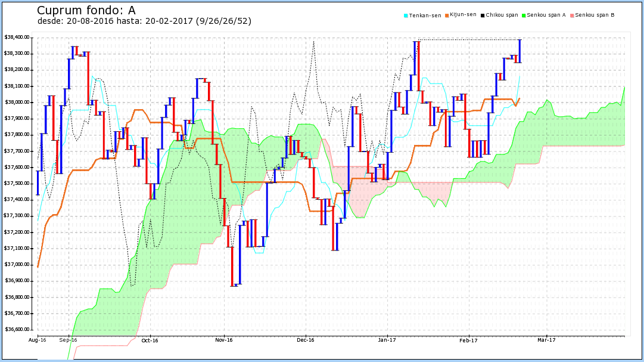The image size is (644, 362).
Task: Click the "$38,000.00" price axis label
Action: [17, 102]
